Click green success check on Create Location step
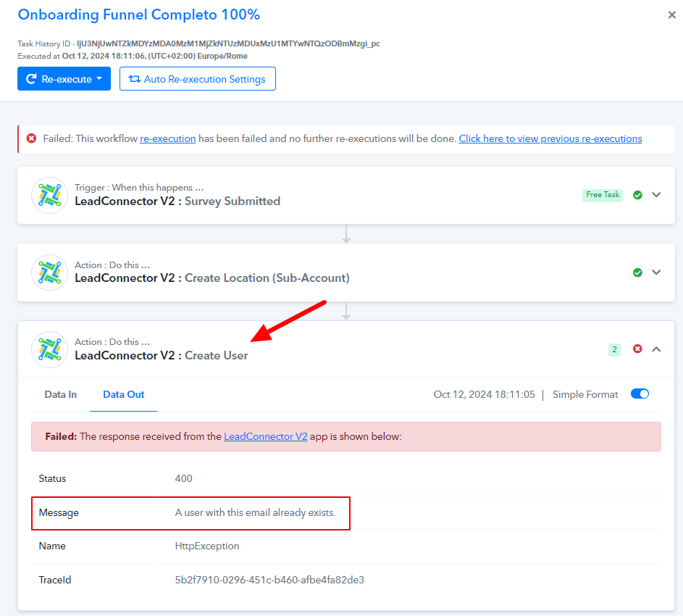The image size is (683, 616). point(637,272)
